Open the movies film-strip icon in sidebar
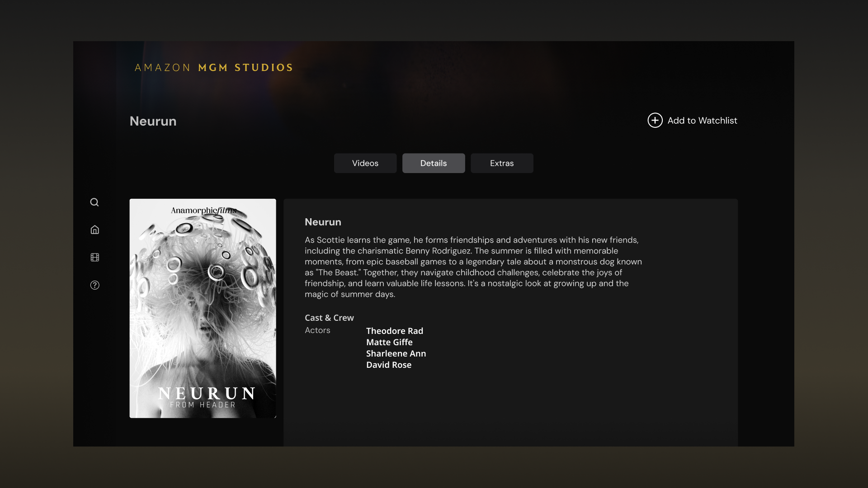This screenshot has width=868, height=488. click(x=94, y=257)
